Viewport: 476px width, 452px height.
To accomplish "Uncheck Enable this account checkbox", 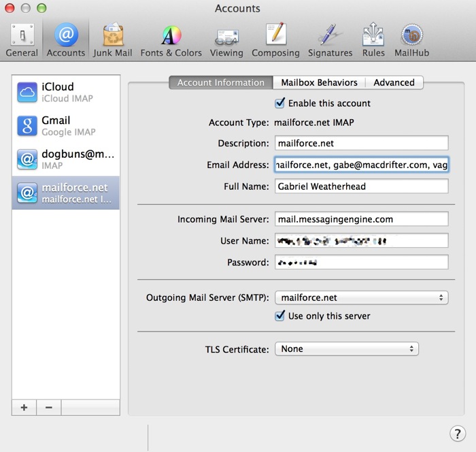I will pos(279,103).
